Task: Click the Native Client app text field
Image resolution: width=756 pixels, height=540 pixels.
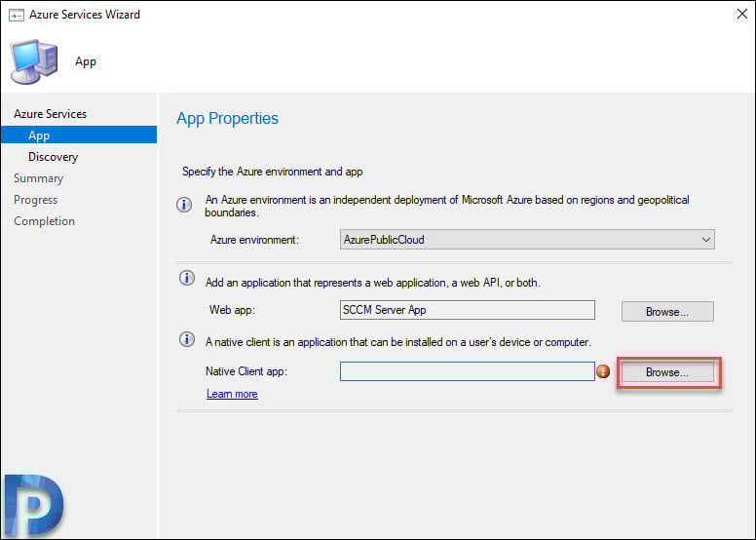Action: coord(468,371)
